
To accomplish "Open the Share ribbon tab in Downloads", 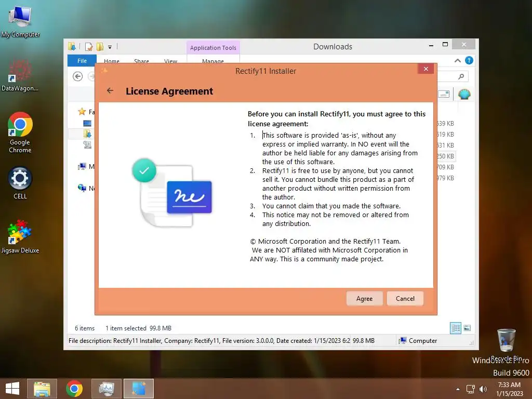I will pos(141,61).
